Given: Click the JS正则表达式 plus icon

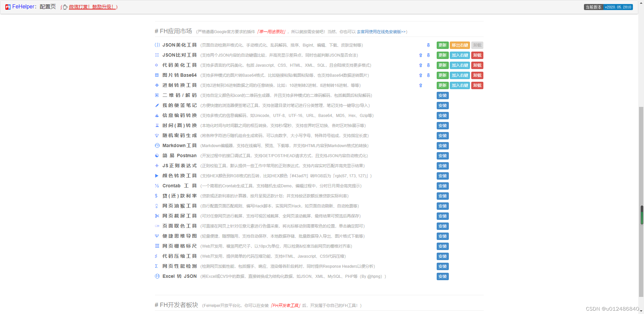Looking at the screenshot, I should point(157,166).
